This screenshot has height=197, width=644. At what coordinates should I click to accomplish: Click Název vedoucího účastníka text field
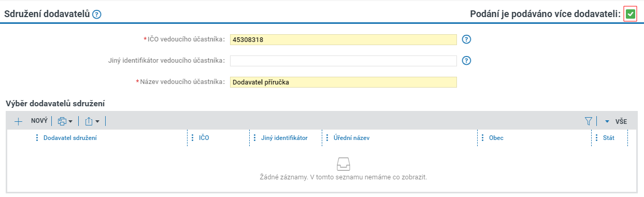(x=344, y=82)
